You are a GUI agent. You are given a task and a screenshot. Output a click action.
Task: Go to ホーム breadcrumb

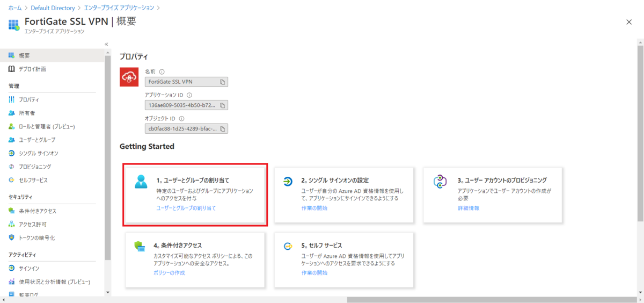(x=15, y=8)
